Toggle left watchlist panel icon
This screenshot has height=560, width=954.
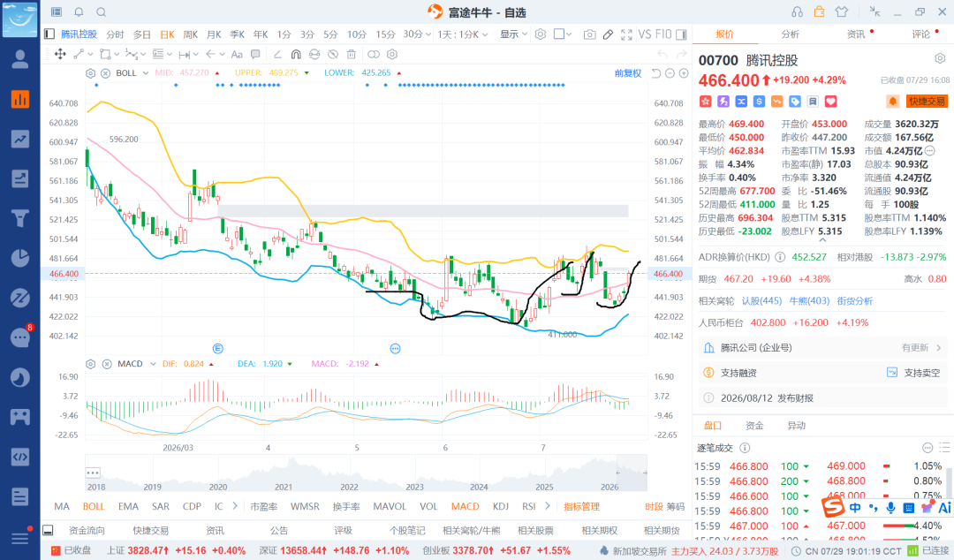pyautogui.click(x=49, y=34)
